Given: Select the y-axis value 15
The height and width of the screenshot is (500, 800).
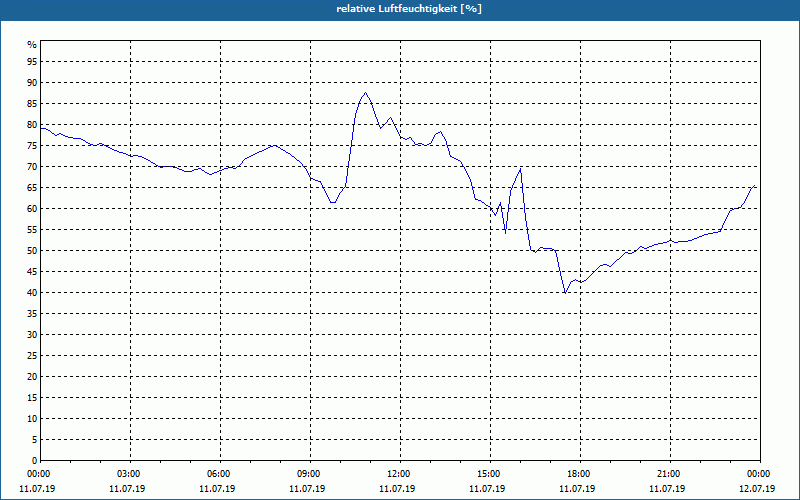Looking at the screenshot, I should point(32,397).
